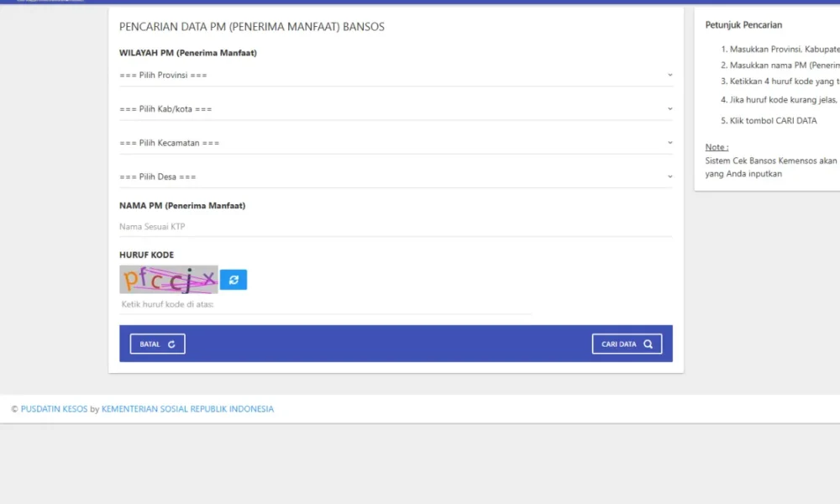
Task: Click the WILAYAH PM section label
Action: click(188, 52)
